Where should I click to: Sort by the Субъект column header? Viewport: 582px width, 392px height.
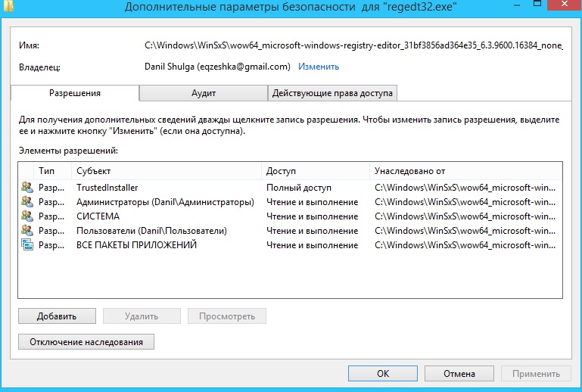[x=167, y=171]
